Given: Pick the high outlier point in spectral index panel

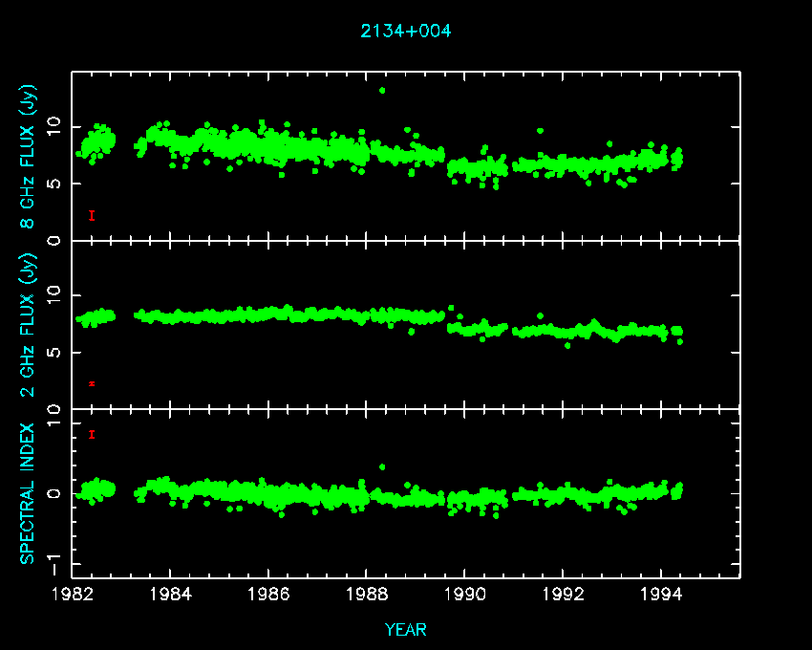Looking at the screenshot, I should [382, 466].
